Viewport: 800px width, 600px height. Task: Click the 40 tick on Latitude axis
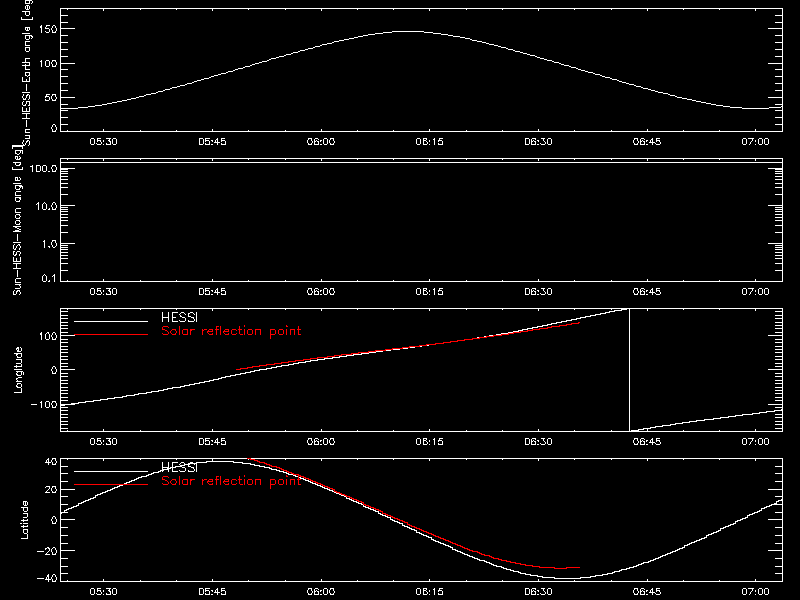click(51, 462)
